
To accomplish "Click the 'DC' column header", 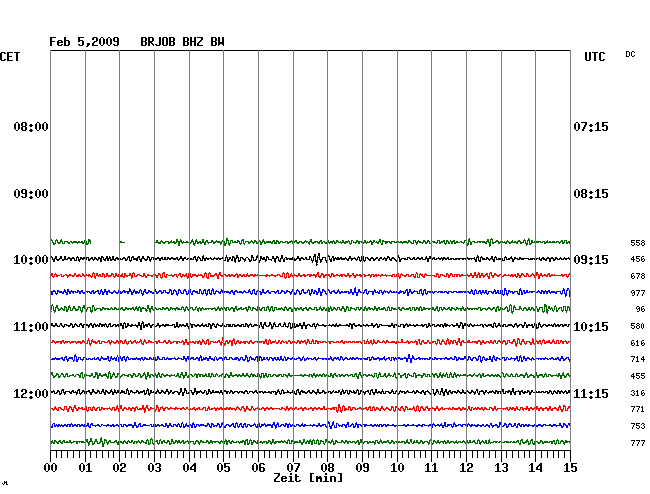I will [630, 54].
